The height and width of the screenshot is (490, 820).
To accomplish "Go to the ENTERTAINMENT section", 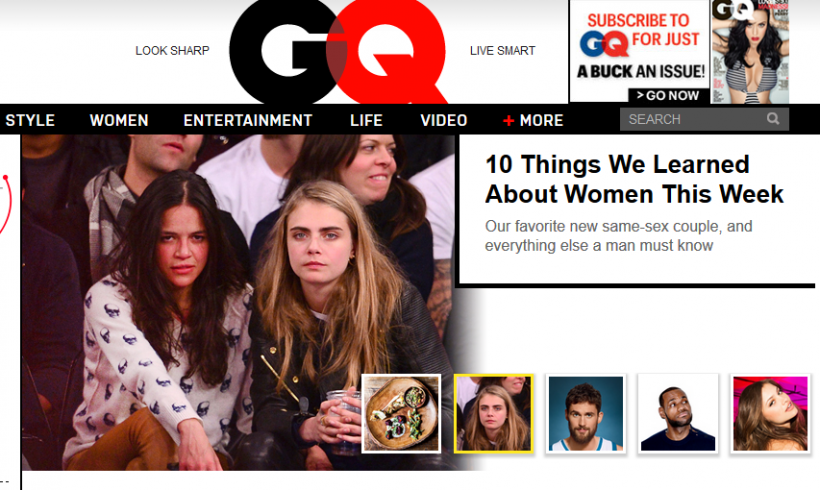I will point(247,120).
